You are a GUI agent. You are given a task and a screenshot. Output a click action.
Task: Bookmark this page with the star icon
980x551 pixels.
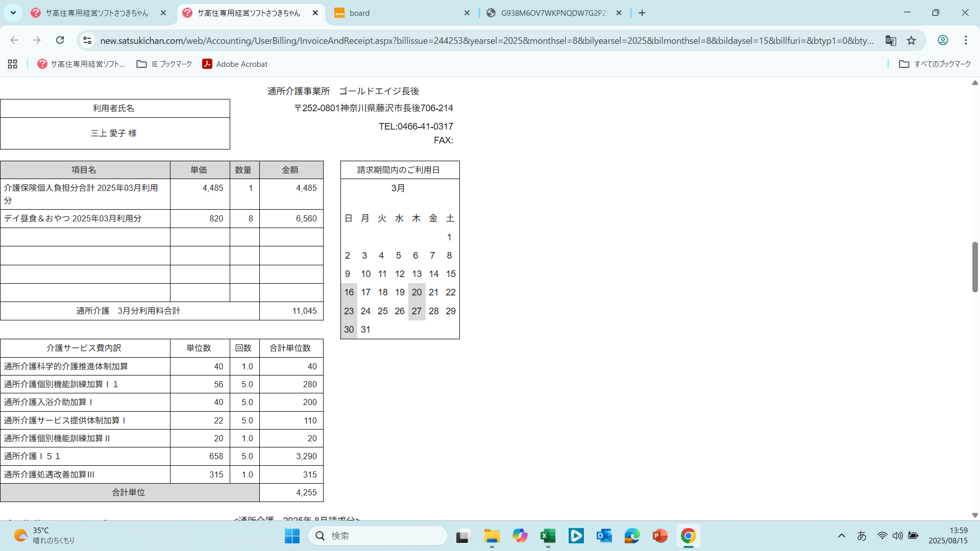coord(912,40)
